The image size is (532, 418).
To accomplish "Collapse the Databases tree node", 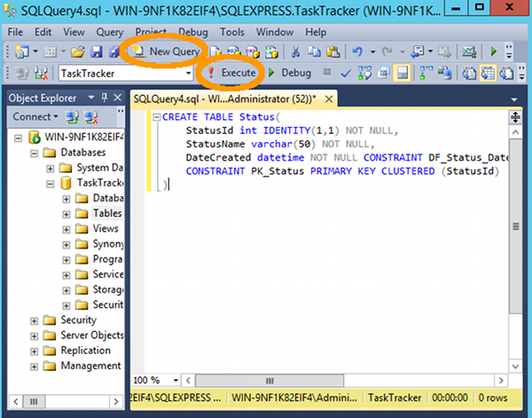I will tap(35, 154).
